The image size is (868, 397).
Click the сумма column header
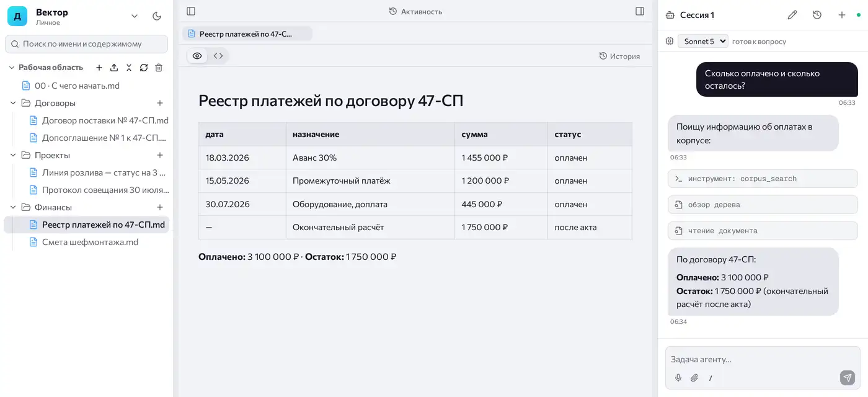[501, 134]
